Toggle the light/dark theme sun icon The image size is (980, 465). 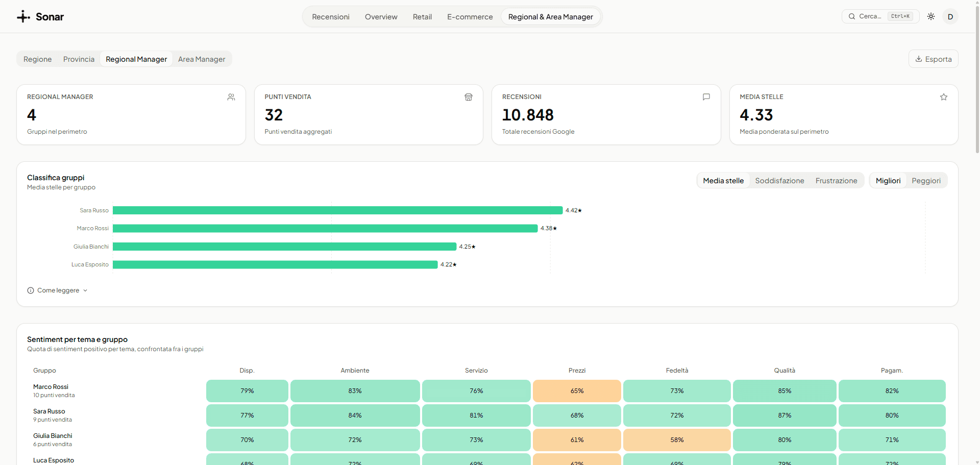point(931,16)
